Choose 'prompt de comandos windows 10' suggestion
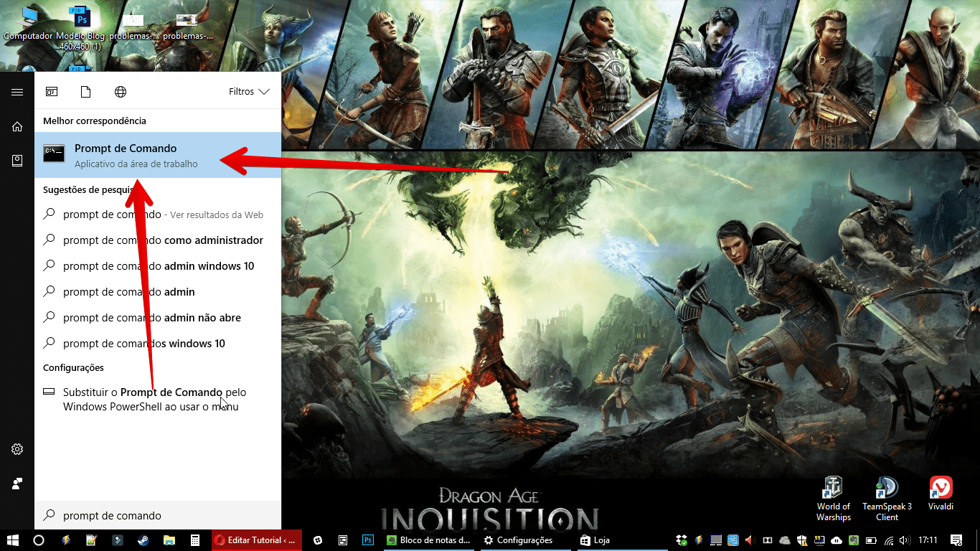This screenshot has width=980, height=551. point(158,344)
